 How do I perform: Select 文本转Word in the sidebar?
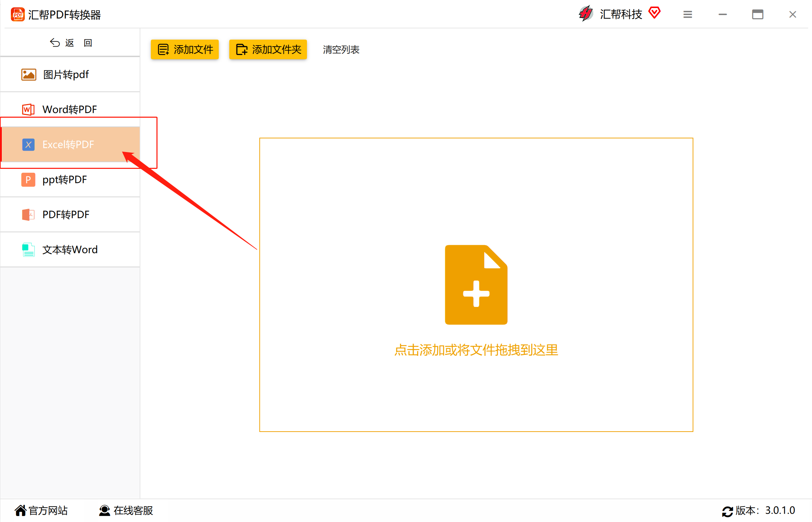(x=70, y=249)
